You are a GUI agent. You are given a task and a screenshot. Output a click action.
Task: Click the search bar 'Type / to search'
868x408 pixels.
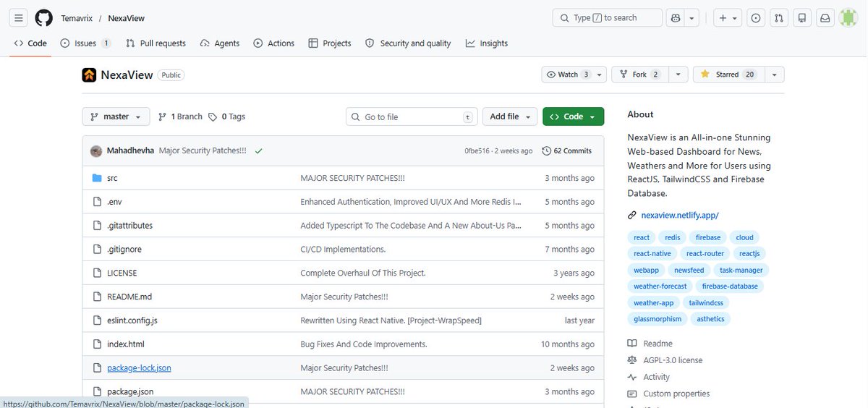[607, 18]
